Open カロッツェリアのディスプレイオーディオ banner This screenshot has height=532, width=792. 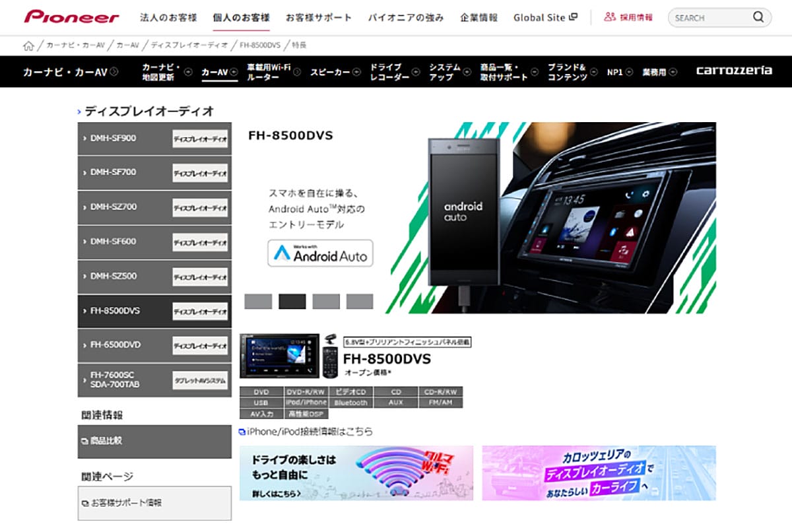click(599, 473)
